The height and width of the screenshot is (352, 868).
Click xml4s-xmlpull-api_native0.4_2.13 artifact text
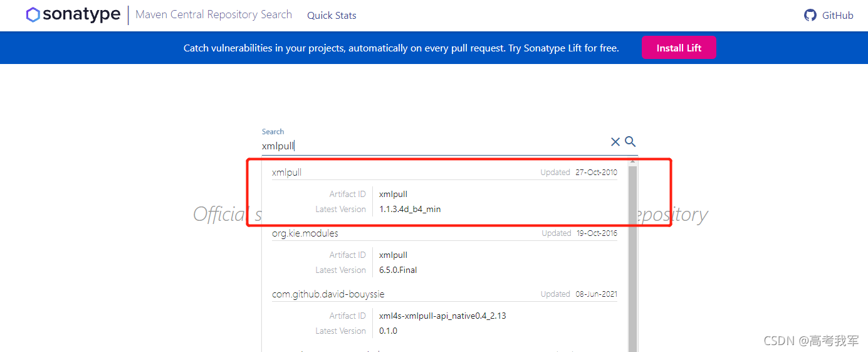pos(442,316)
